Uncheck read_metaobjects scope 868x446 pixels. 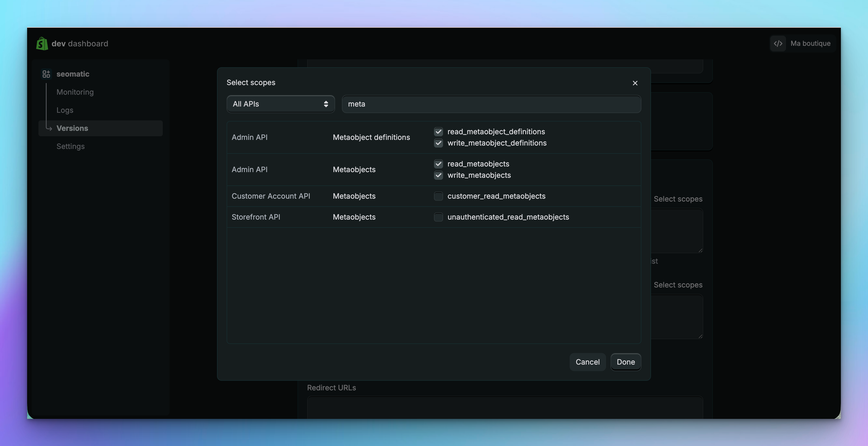438,164
